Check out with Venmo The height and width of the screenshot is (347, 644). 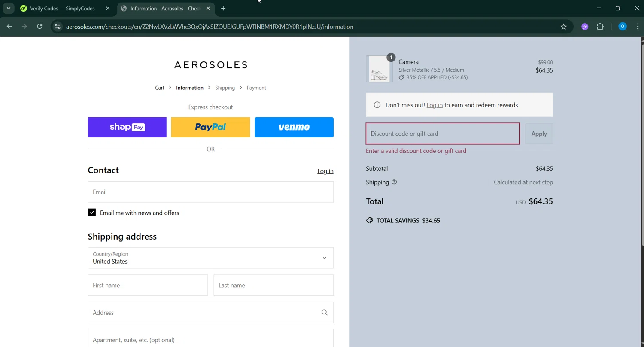pos(294,127)
